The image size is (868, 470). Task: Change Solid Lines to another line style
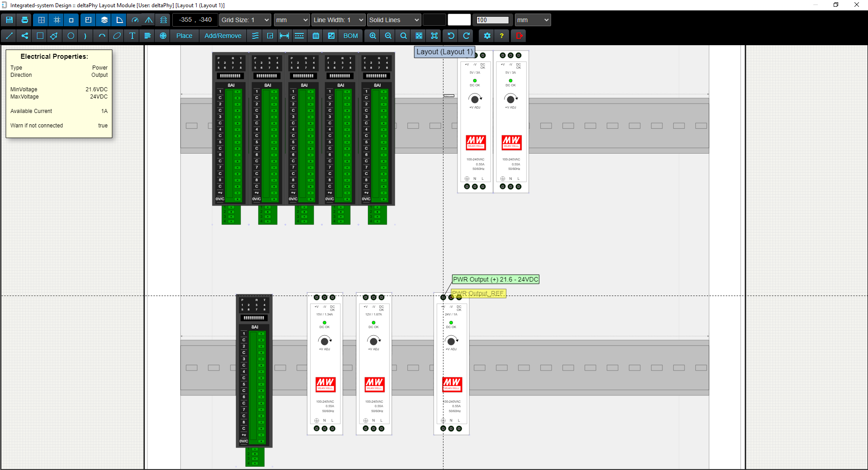click(393, 20)
